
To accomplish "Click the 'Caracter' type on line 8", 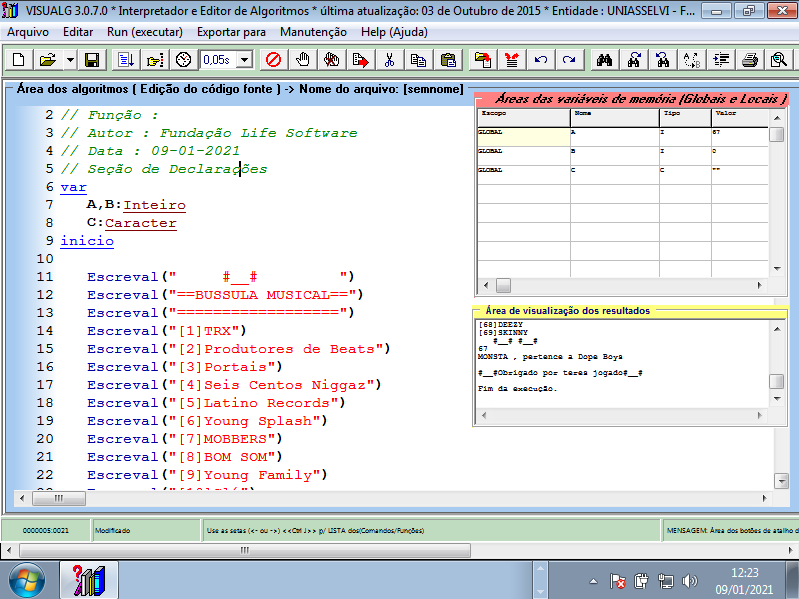I will [x=141, y=223].
